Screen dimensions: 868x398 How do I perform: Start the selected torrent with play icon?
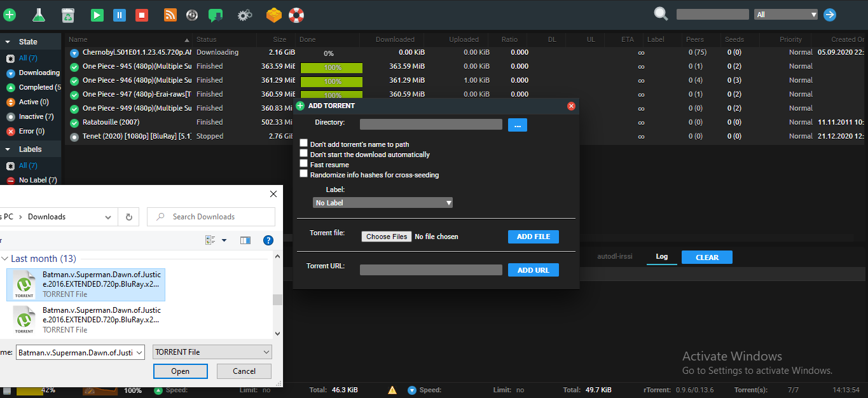click(x=97, y=14)
